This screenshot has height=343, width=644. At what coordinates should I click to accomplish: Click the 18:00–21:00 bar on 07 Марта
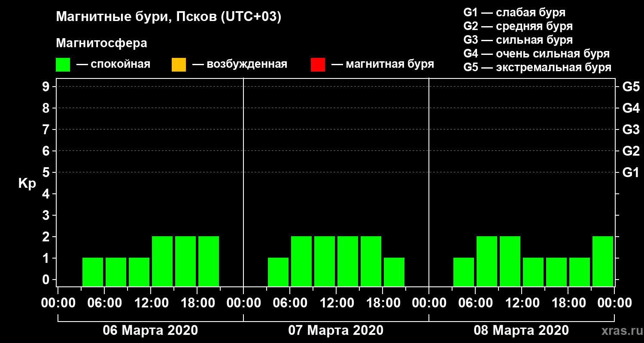click(394, 272)
